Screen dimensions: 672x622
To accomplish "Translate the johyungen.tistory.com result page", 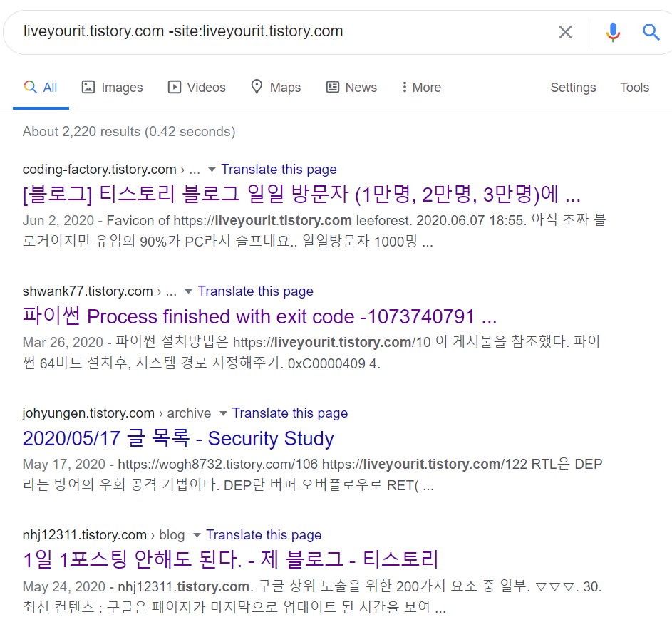I will [x=290, y=413].
